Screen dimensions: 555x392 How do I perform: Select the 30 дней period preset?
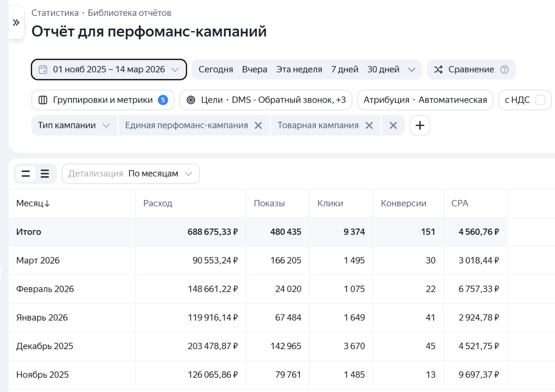click(x=383, y=69)
